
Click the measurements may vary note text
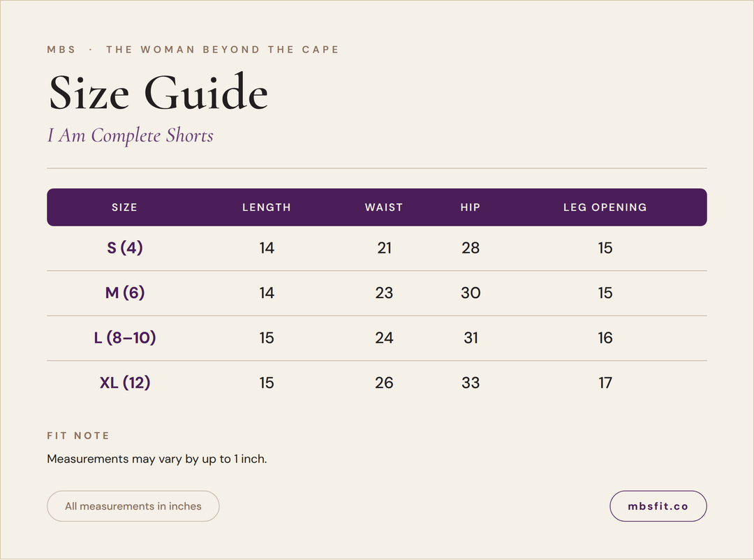pos(157,459)
